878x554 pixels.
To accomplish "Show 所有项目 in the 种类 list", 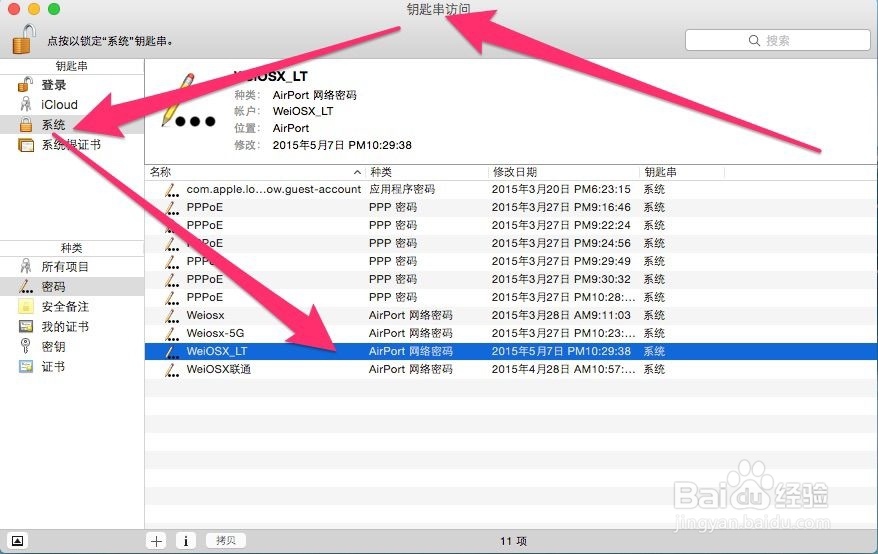I will [72, 267].
